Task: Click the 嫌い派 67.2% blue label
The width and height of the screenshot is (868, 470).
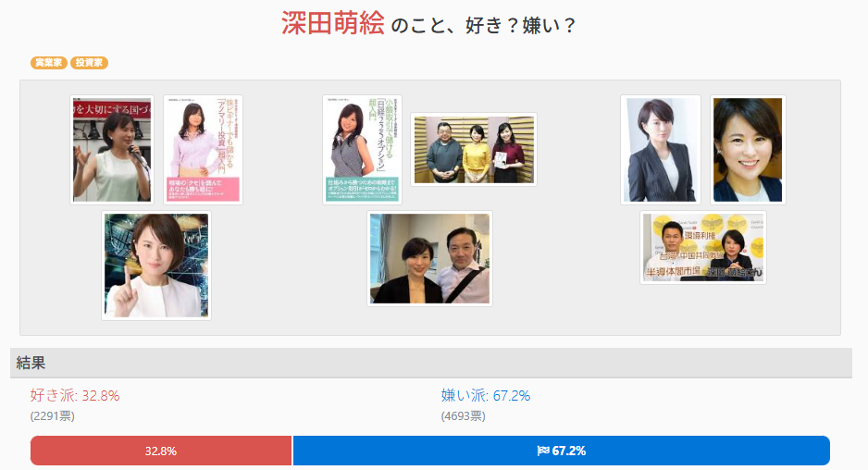Action: (x=486, y=395)
